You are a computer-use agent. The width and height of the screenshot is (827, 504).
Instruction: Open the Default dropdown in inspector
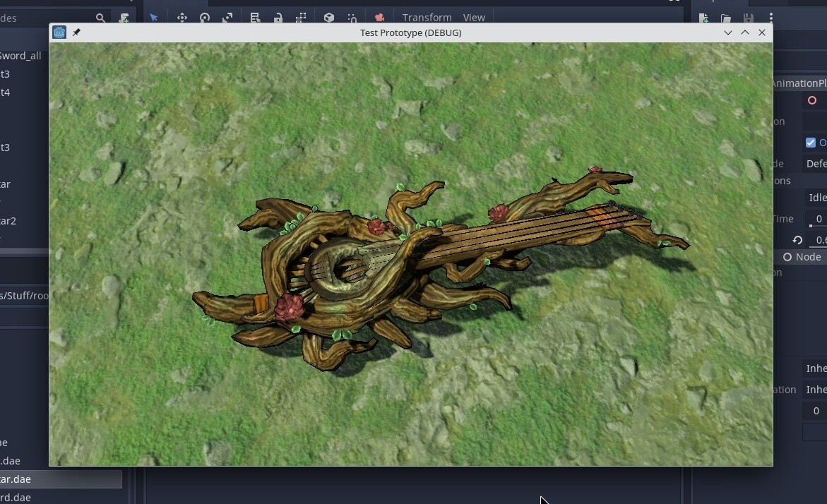click(815, 164)
